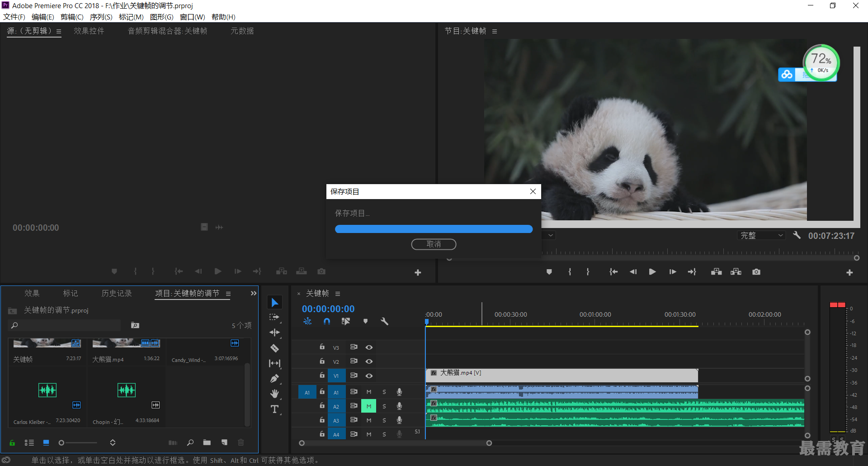Cancel saving with 取消 button
Screen dimensions: 868x466
coord(434,244)
